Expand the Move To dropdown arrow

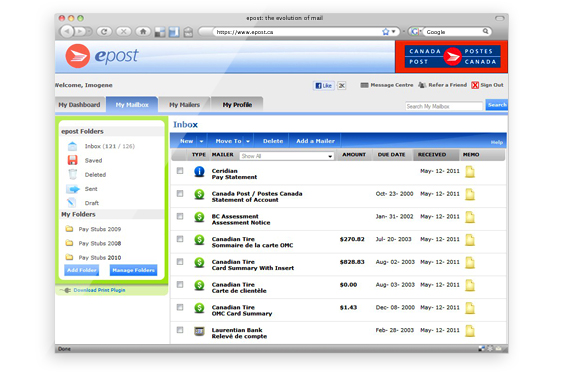[x=248, y=141]
